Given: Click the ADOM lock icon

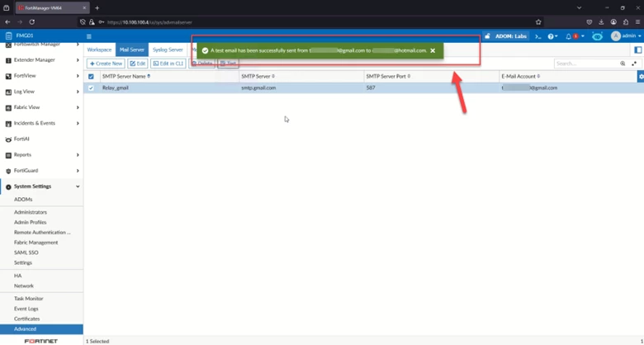Looking at the screenshot, I should pos(487,36).
